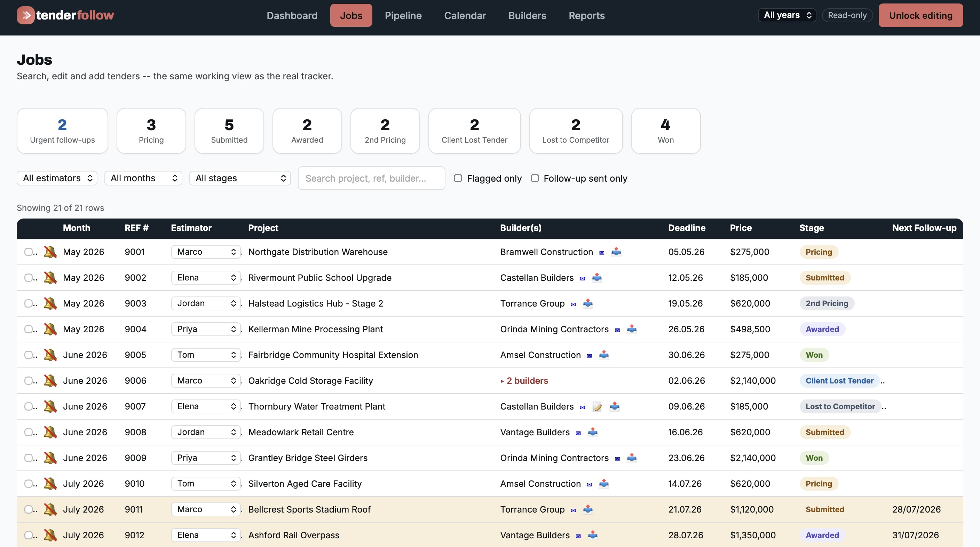The height and width of the screenshot is (547, 980).
Task: Select the checkbox for row 9007
Action: [x=28, y=406]
